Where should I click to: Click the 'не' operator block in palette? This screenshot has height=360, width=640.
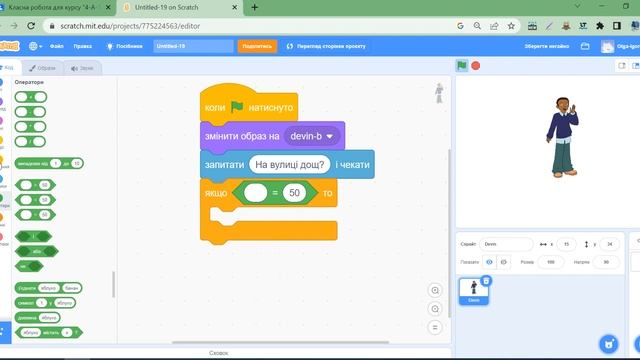[29, 267]
